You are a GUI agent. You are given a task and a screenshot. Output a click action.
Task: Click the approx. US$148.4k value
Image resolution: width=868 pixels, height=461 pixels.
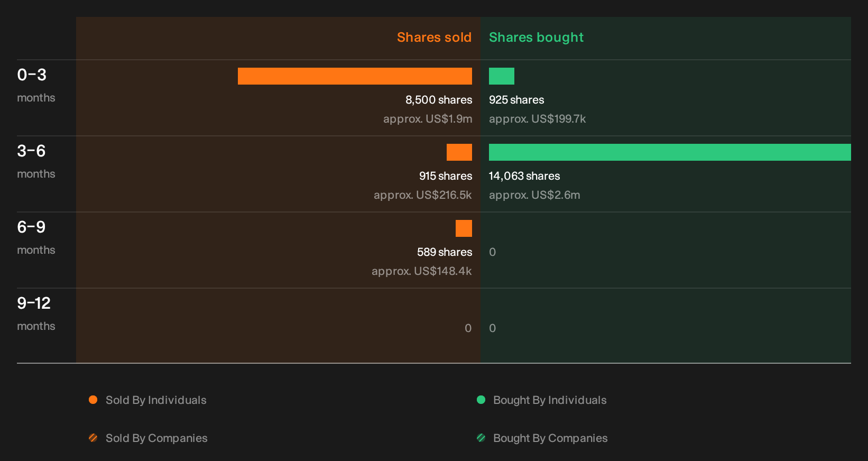pyautogui.click(x=421, y=271)
